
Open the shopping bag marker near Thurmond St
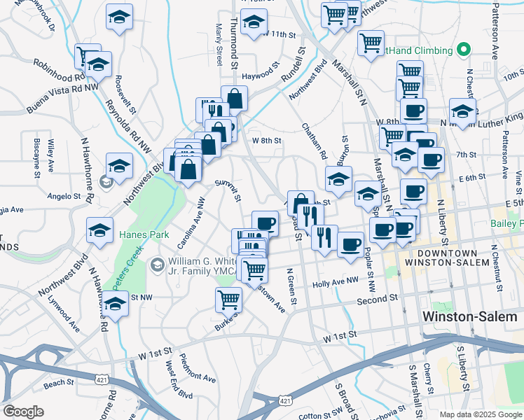(x=234, y=99)
